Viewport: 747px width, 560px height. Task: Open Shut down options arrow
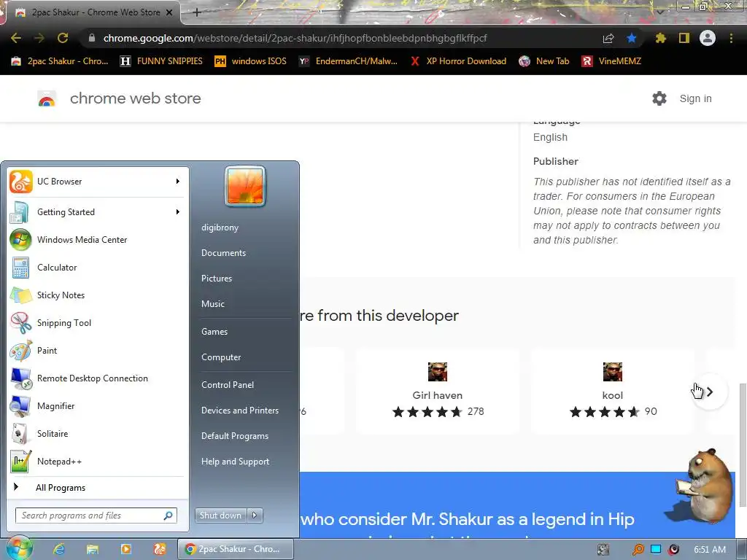[255, 516]
